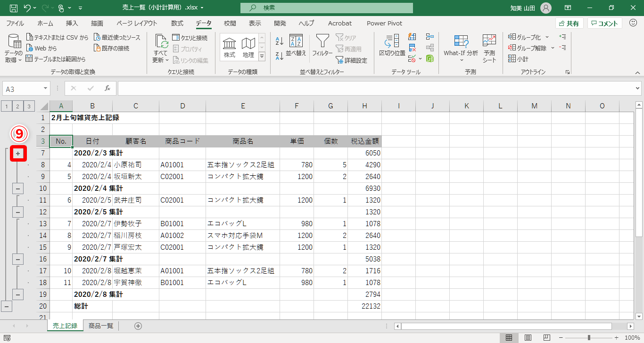Switch to Page Layout view in status bar

tap(528, 338)
